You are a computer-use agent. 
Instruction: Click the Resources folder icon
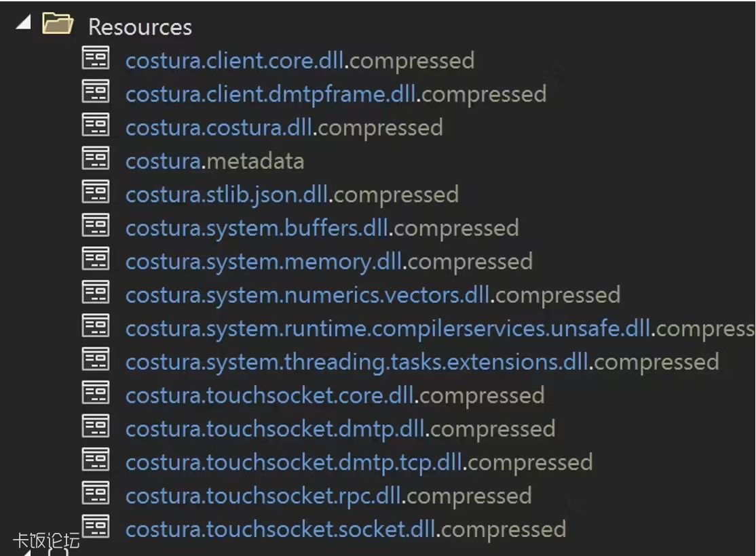click(58, 23)
